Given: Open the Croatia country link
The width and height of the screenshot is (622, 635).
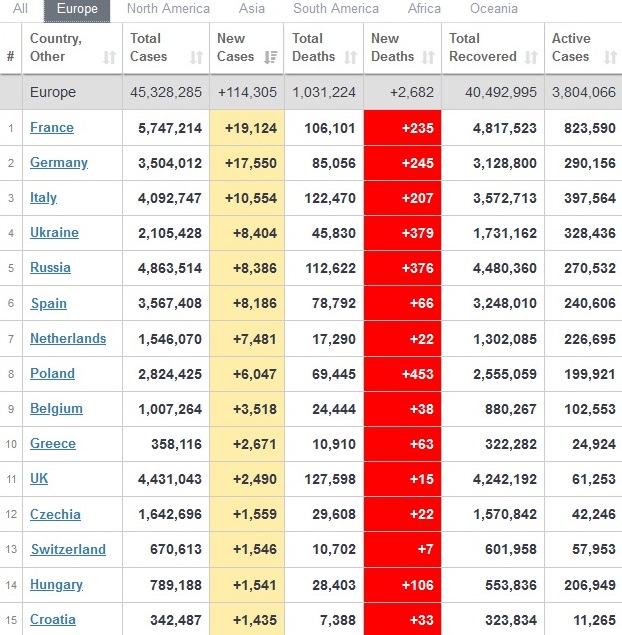Looking at the screenshot, I should pyautogui.click(x=54, y=619).
